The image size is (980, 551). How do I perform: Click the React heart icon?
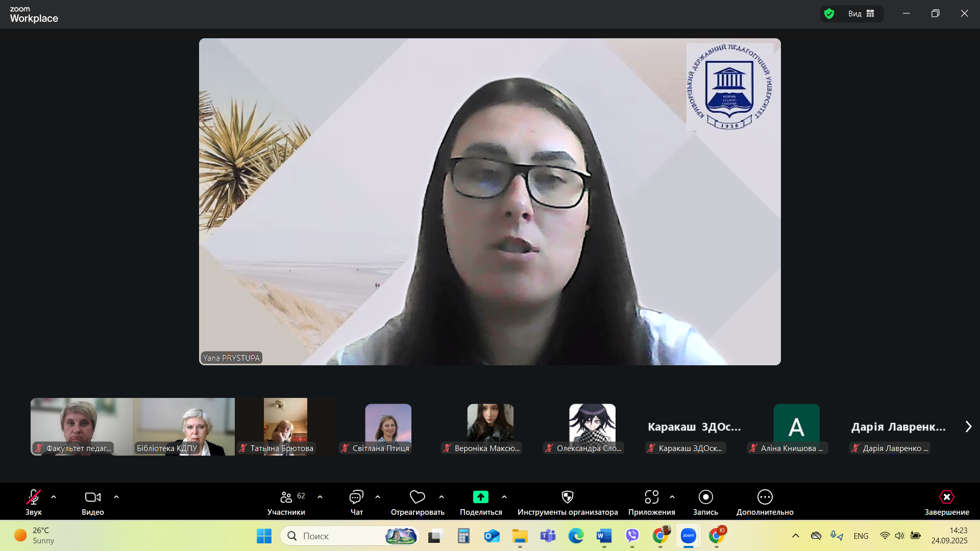[417, 497]
